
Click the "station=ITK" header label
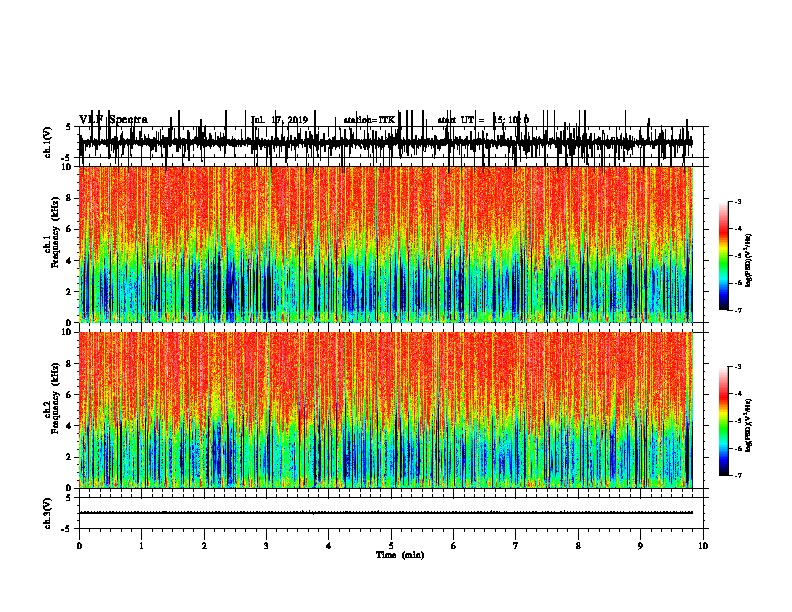pos(369,120)
